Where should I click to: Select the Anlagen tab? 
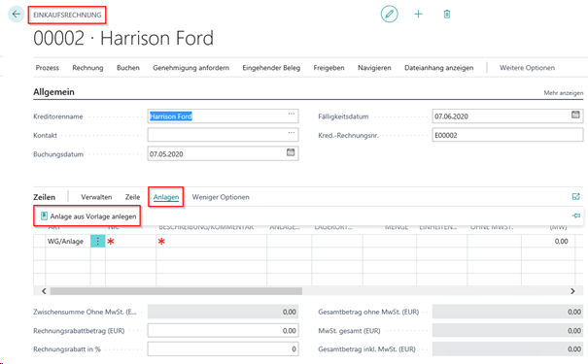[x=166, y=197]
